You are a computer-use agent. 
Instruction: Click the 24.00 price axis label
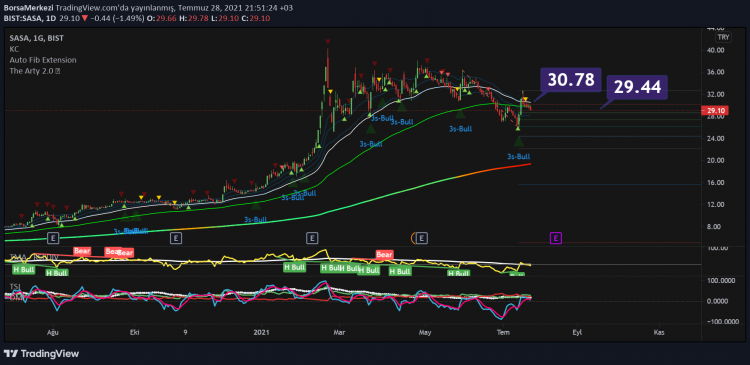(715, 138)
